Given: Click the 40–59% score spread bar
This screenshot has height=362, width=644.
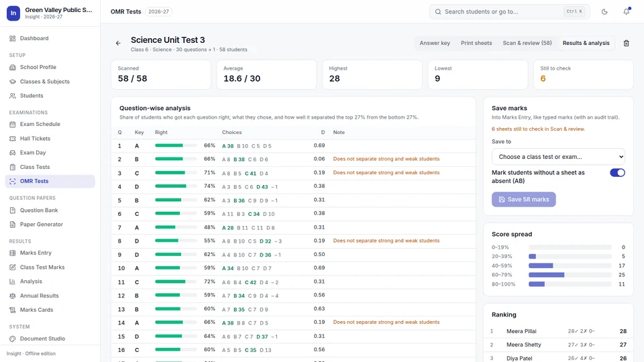Looking at the screenshot, I should (570, 265).
